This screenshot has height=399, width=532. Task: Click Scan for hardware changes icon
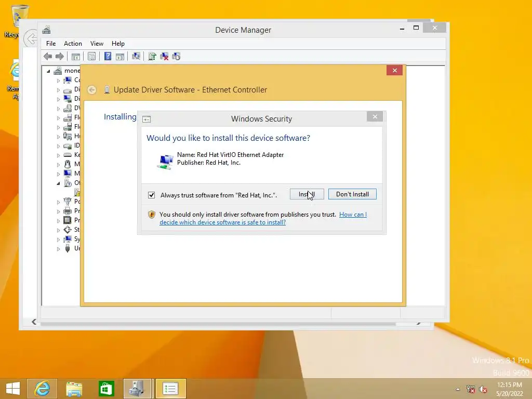136,56
